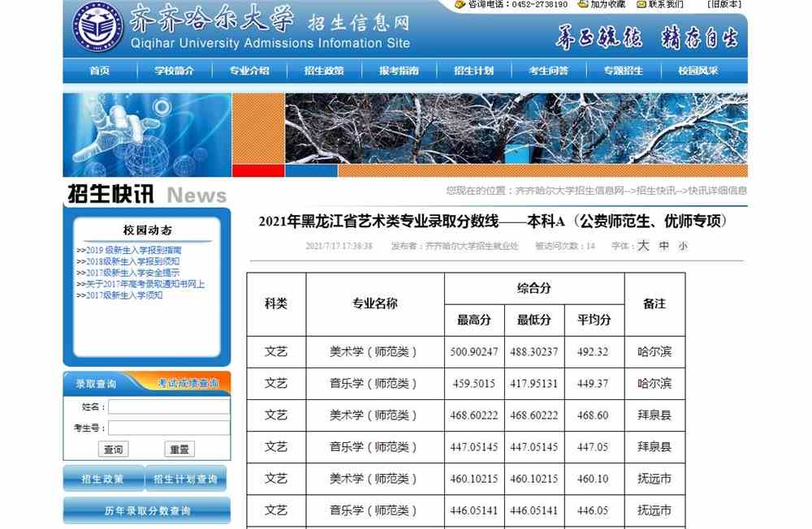
Task: Select the 447.05 average score cell
Action: coord(593,447)
